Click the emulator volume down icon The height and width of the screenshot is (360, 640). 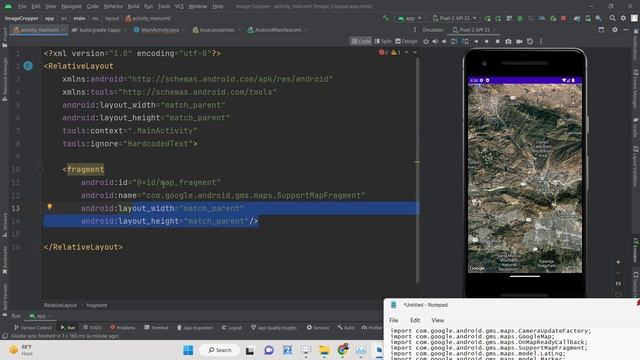coord(444,41)
